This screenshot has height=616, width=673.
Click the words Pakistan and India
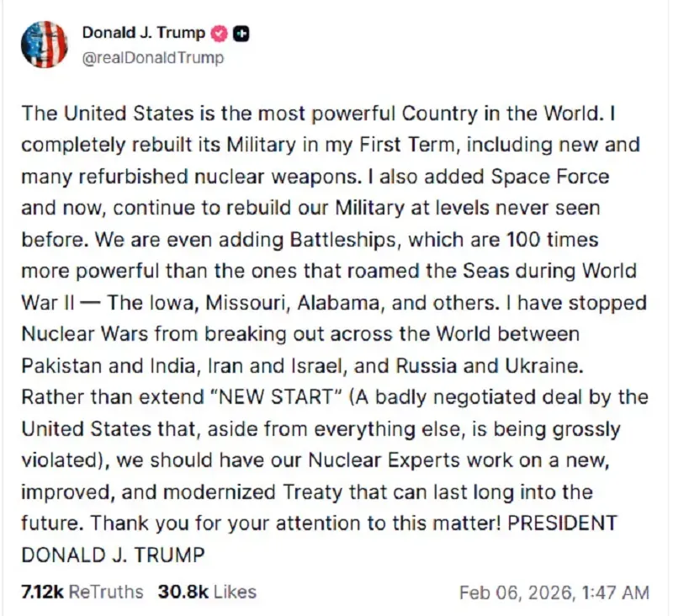pyautogui.click(x=105, y=365)
